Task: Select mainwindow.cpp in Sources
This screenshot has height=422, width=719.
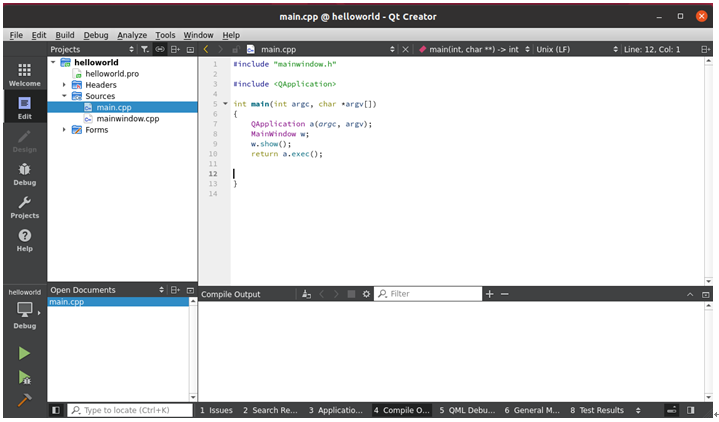Action: coord(127,118)
